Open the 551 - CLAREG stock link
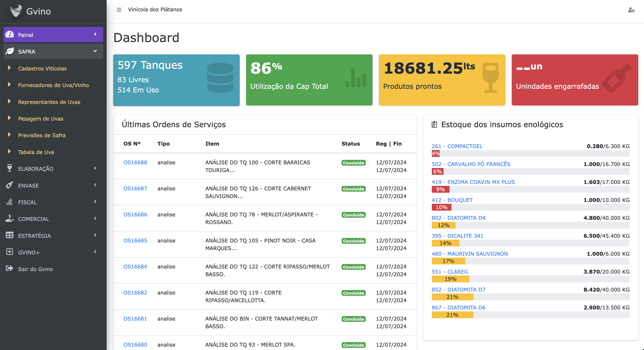The height and width of the screenshot is (350, 644). (x=450, y=272)
